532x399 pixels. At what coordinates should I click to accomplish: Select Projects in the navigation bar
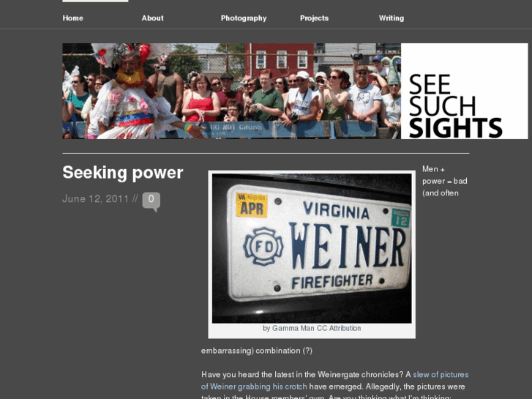[314, 18]
